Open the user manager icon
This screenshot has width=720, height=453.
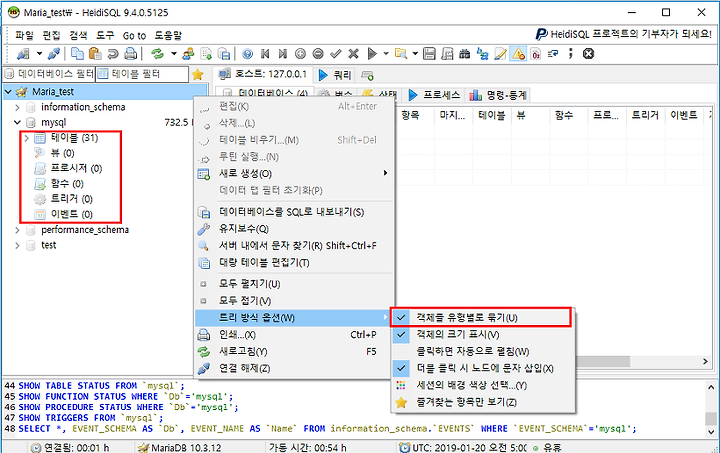click(x=188, y=54)
